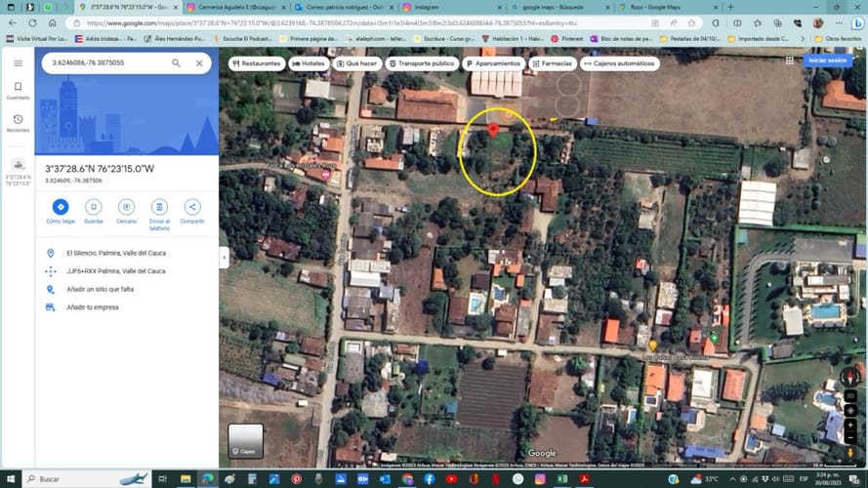Show hidden system tray icons chevron

point(732,479)
